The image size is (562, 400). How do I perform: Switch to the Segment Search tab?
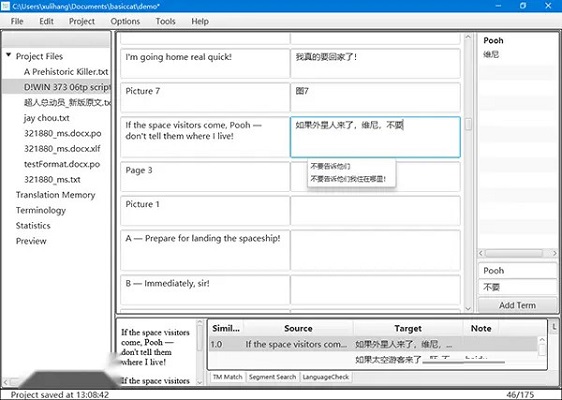click(272, 377)
